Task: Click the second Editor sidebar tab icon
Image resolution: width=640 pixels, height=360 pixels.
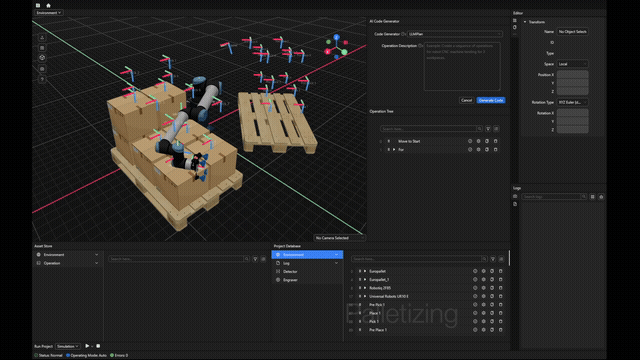Action: click(515, 27)
